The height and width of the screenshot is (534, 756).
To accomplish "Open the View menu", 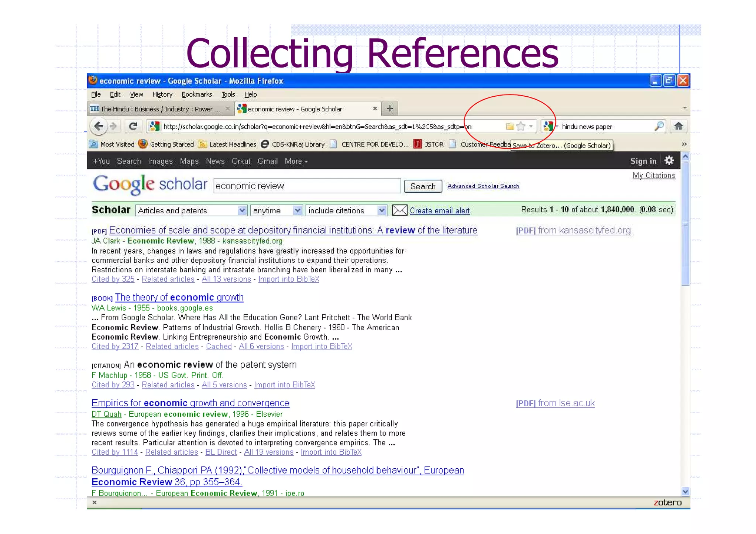I will pos(136,94).
